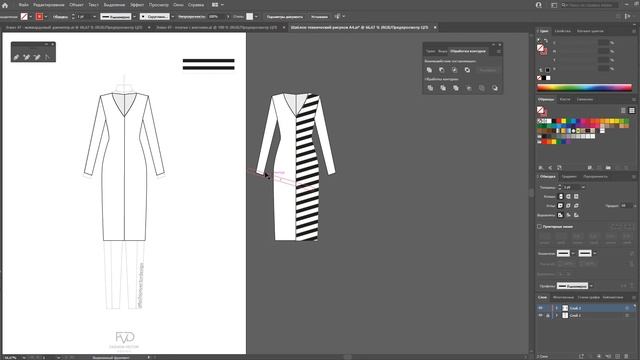Image resolution: width=640 pixels, height=360 pixels.
Task: Switch to the first document tab
Action: click(74, 27)
